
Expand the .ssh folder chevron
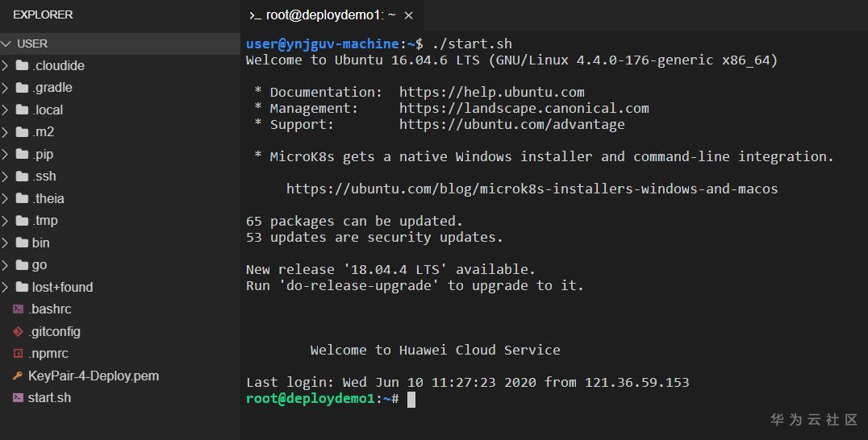click(6, 176)
